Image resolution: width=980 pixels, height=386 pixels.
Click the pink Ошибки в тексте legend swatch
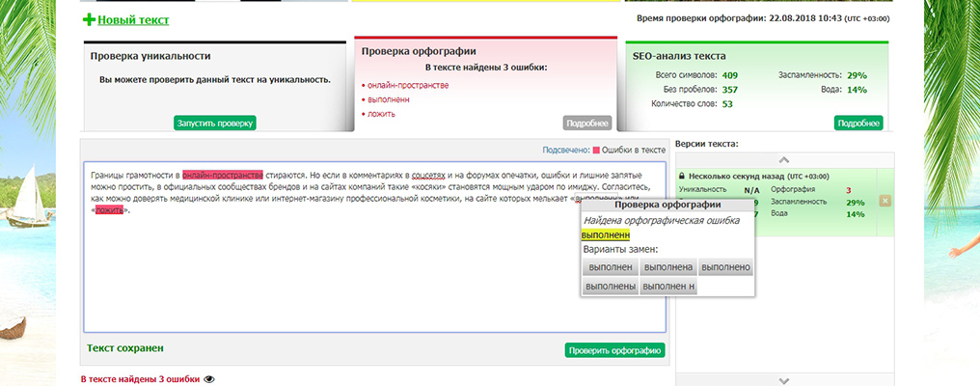click(x=596, y=151)
